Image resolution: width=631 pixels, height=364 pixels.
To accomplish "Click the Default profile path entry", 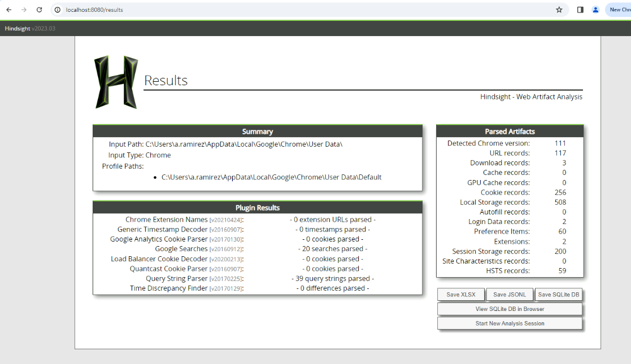I will [x=271, y=177].
